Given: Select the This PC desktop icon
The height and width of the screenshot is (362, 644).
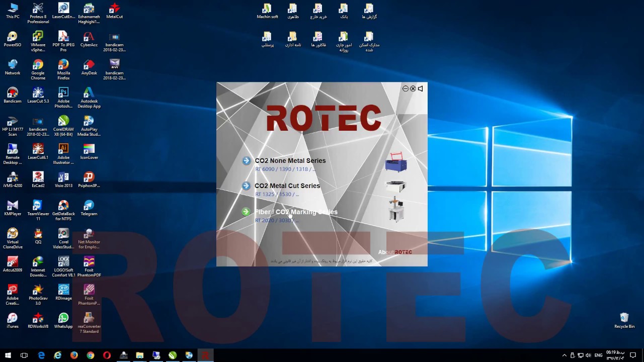Looking at the screenshot, I should point(13,11).
